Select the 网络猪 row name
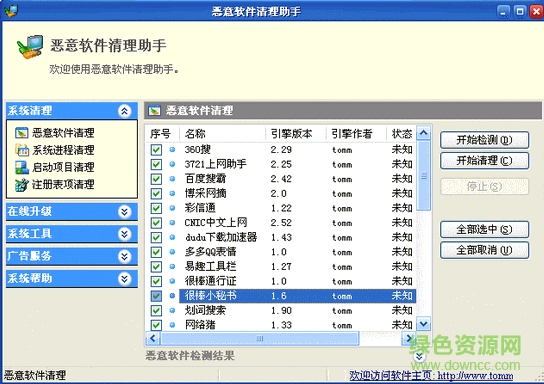The height and width of the screenshot is (384, 544). coord(200,325)
